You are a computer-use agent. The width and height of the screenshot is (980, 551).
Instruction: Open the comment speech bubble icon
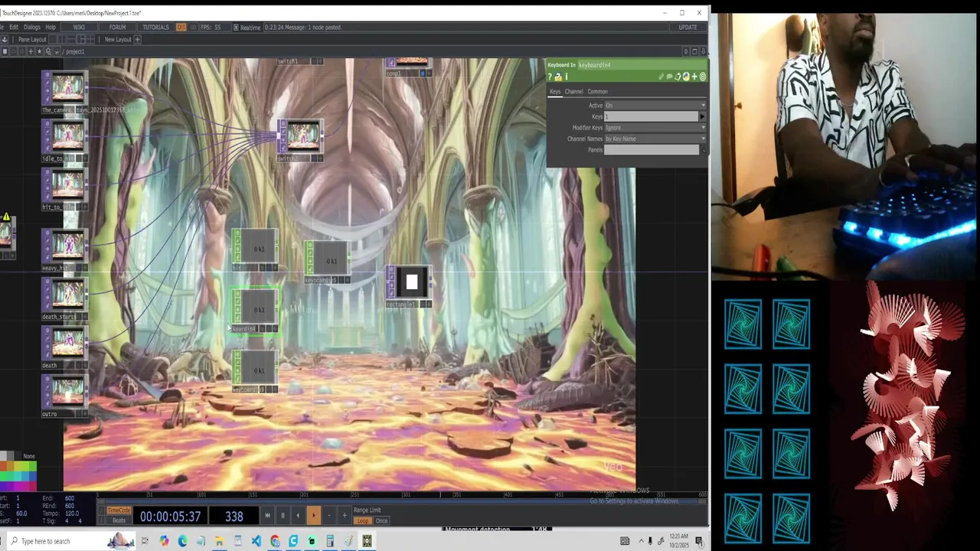pyautogui.click(x=669, y=77)
